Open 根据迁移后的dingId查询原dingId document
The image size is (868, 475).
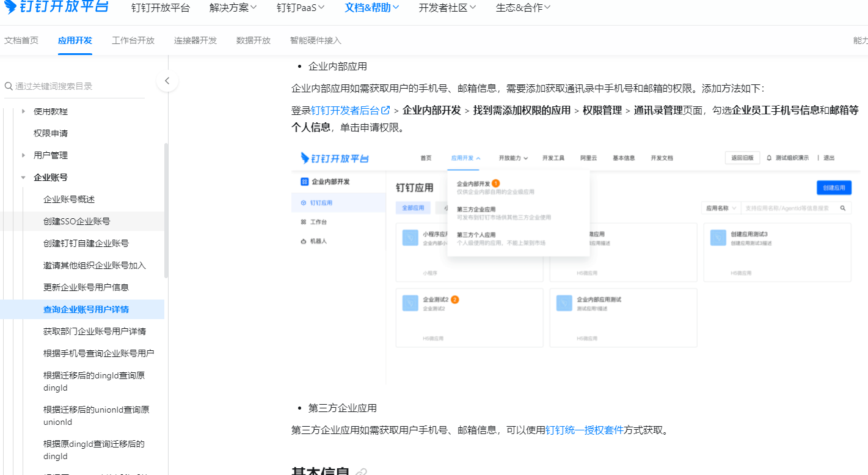point(94,381)
